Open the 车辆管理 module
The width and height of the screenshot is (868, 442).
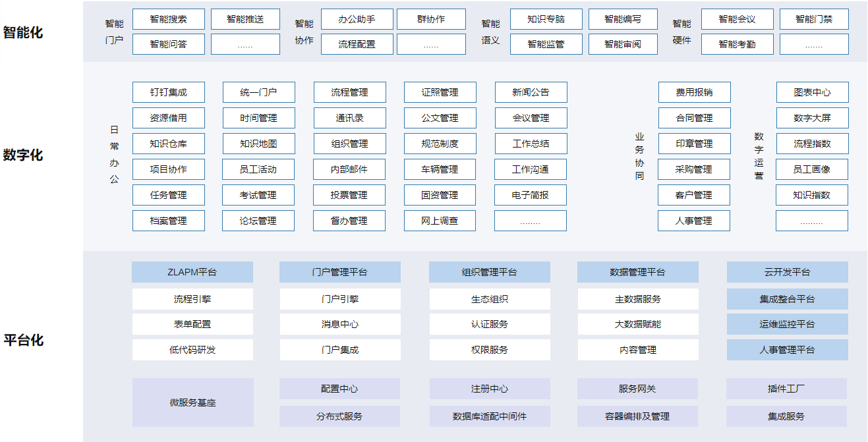(440, 169)
